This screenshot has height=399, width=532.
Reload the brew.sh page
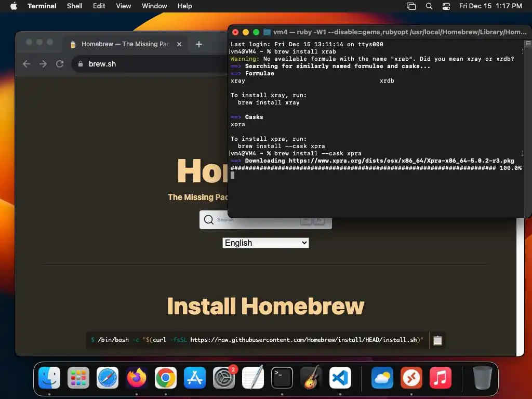60,64
